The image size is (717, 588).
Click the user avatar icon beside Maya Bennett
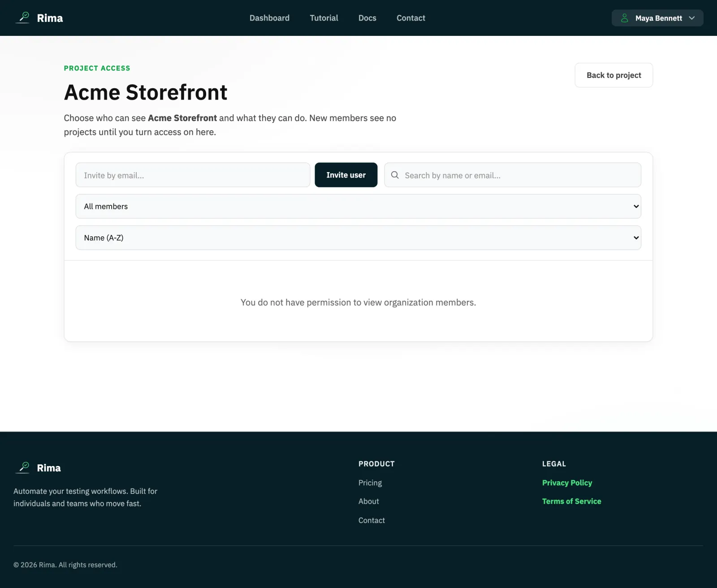(624, 18)
